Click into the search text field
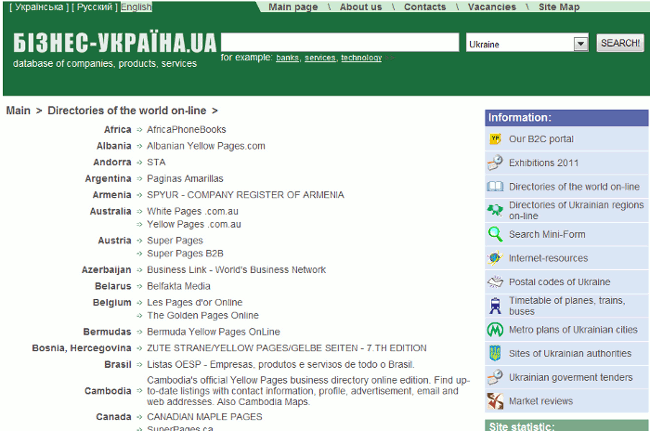The width and height of the screenshot is (650, 431). (340, 42)
